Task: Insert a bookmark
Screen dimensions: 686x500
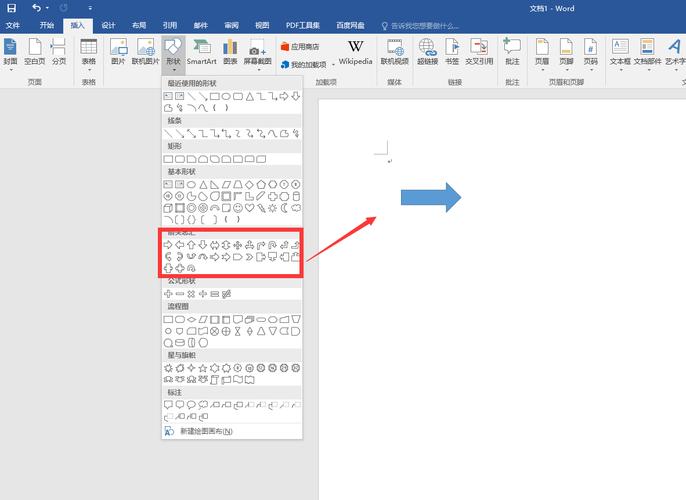Action: pos(452,52)
